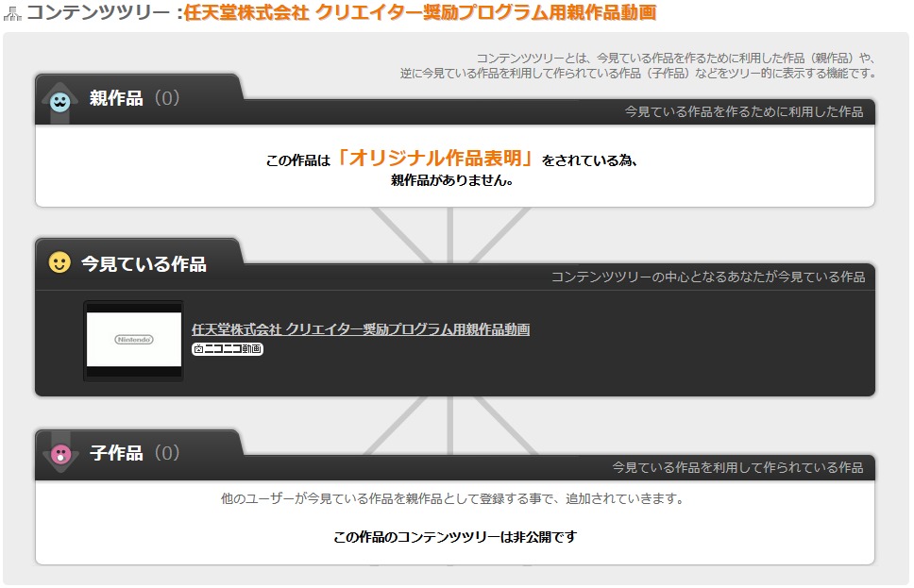Click the orange オリジナル作品表明 text

coord(435,158)
